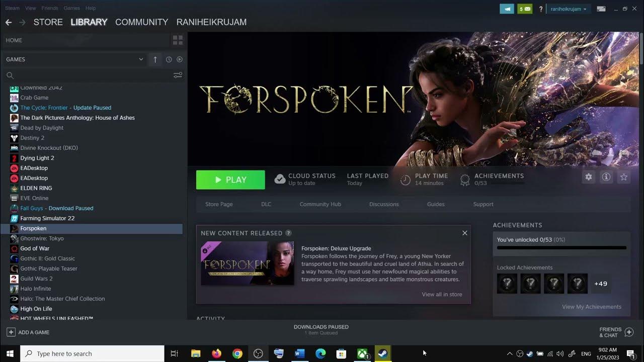Image resolution: width=644 pixels, height=362 pixels.
Task: Click the Add a Game plus icon
Action: 11,332
